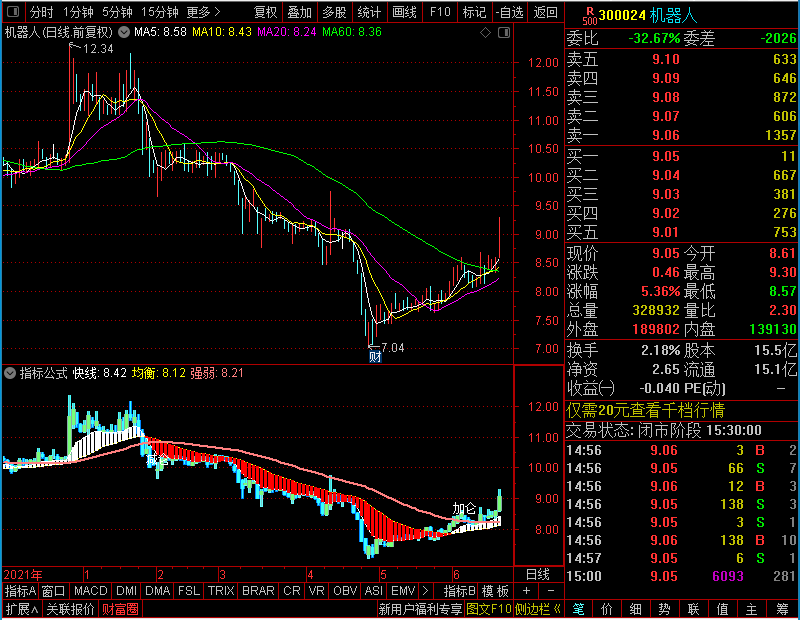The image size is (800, 620).
Task: Apply the TRIX indicator
Action: point(221,591)
